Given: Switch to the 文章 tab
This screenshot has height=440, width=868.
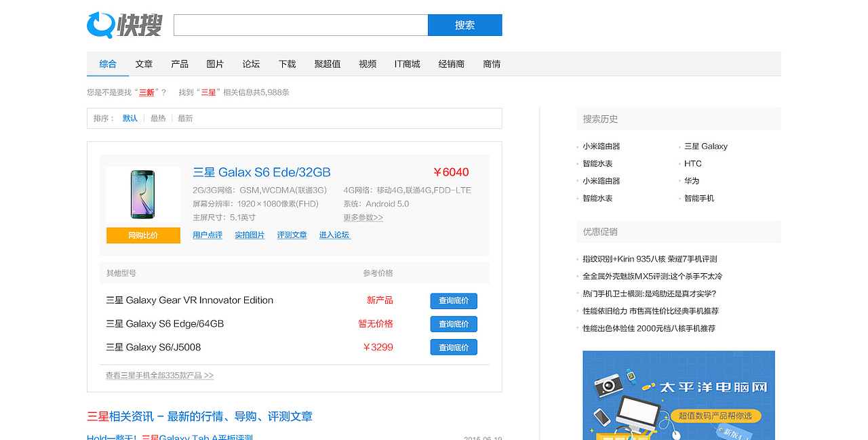Looking at the screenshot, I should click(144, 64).
